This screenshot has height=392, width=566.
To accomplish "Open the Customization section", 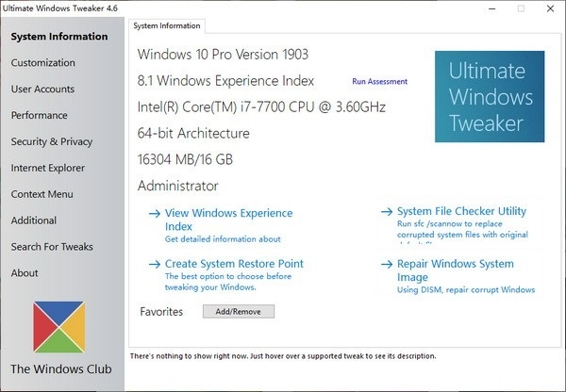I will [x=42, y=63].
